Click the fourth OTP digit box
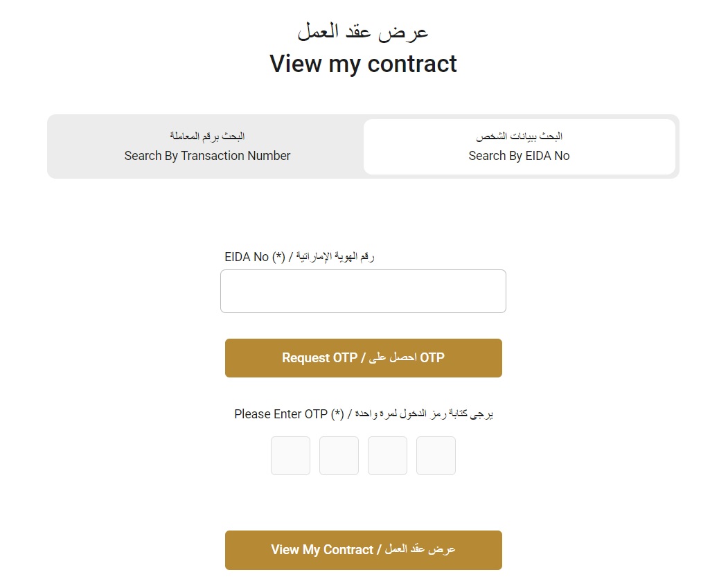The width and height of the screenshot is (728, 588). click(436, 455)
